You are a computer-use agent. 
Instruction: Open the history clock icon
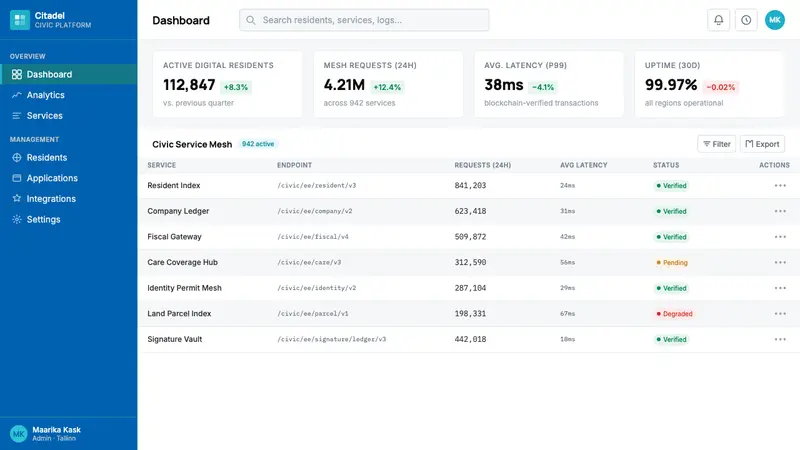click(746, 20)
